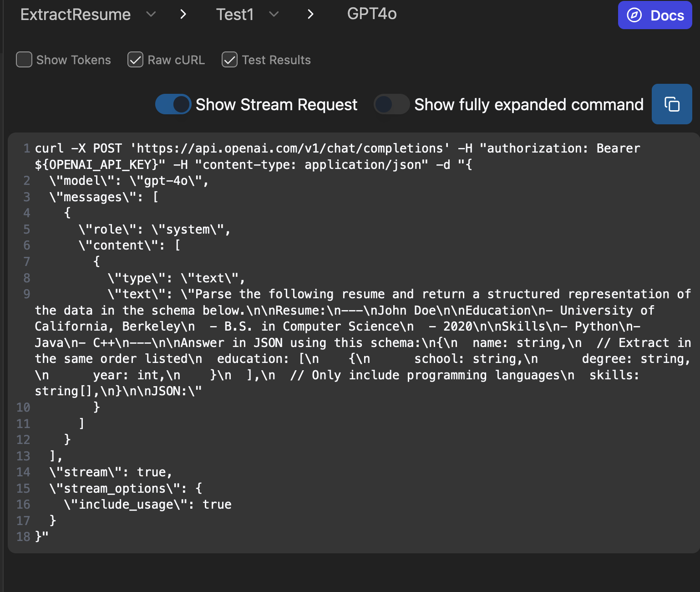The height and width of the screenshot is (592, 700).
Task: Click line number 18 in the gutter
Action: coord(23,537)
